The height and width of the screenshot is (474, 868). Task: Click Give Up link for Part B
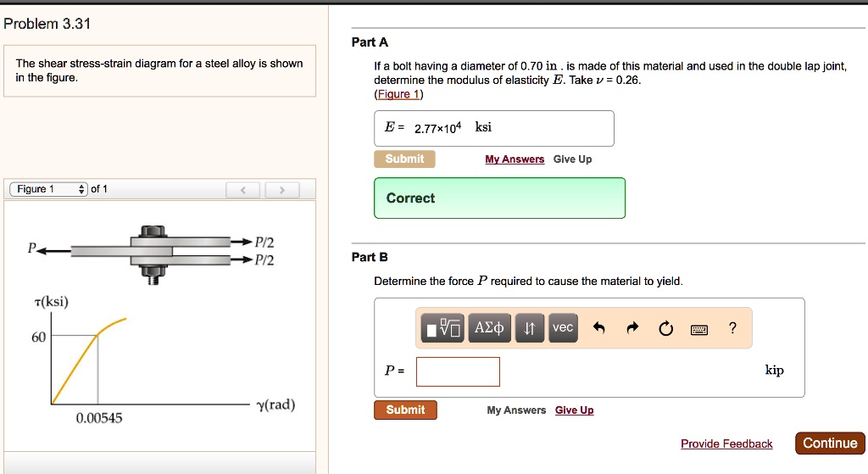[x=574, y=410]
